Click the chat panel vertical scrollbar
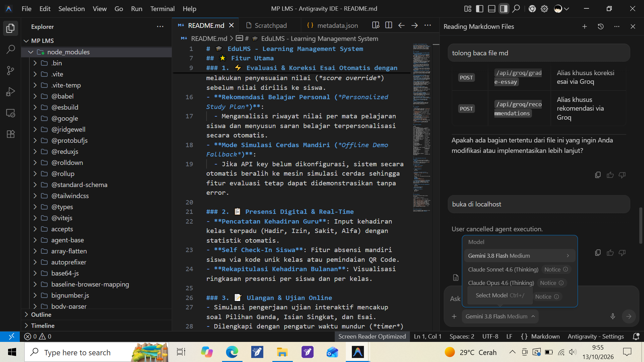 click(641, 225)
